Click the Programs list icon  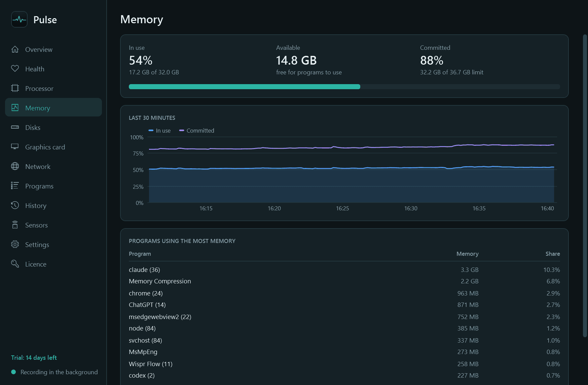[15, 186]
